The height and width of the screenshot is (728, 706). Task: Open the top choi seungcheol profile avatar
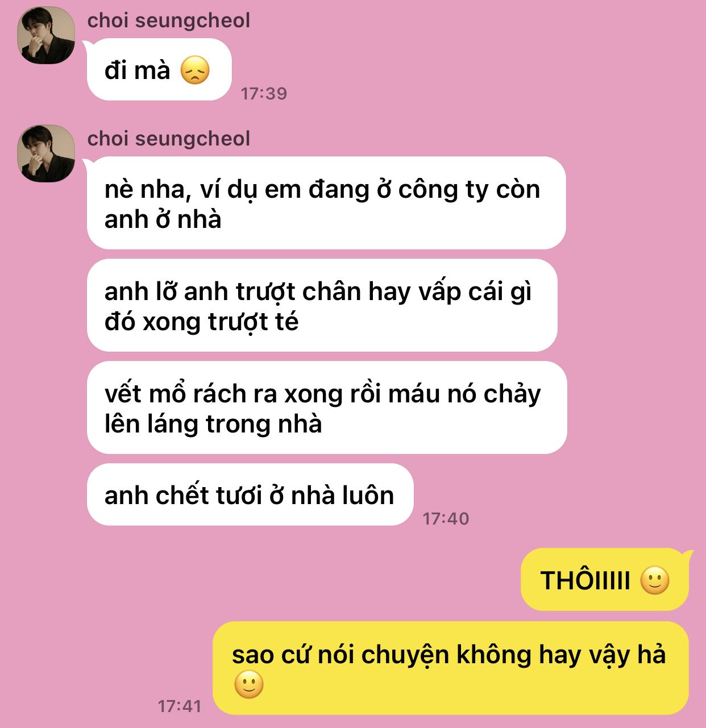[x=46, y=35]
